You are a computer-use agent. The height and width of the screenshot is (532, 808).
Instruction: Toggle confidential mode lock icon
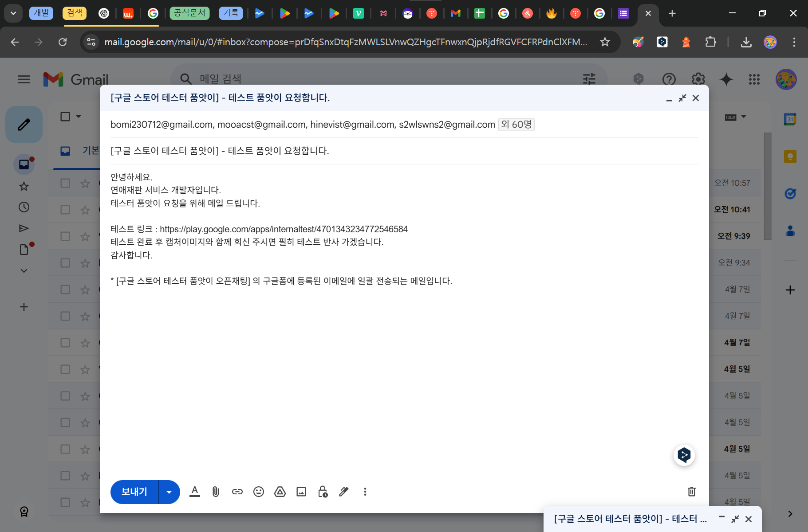click(323, 492)
